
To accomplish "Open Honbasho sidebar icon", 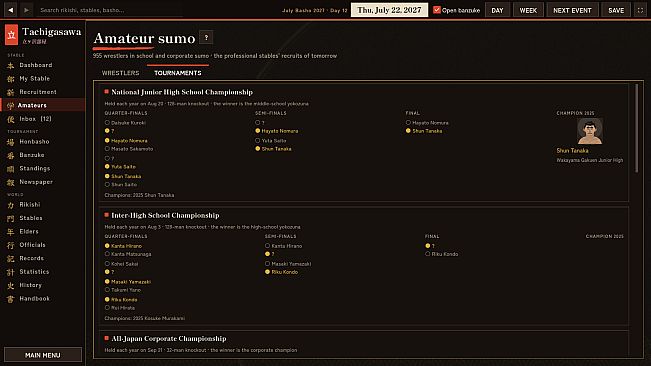I will click(10, 142).
